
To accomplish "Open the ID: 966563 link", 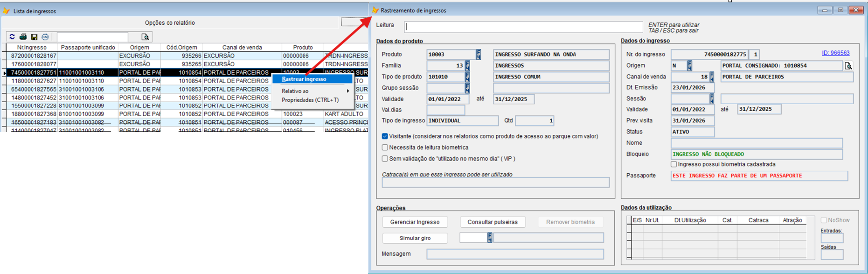I will [835, 53].
